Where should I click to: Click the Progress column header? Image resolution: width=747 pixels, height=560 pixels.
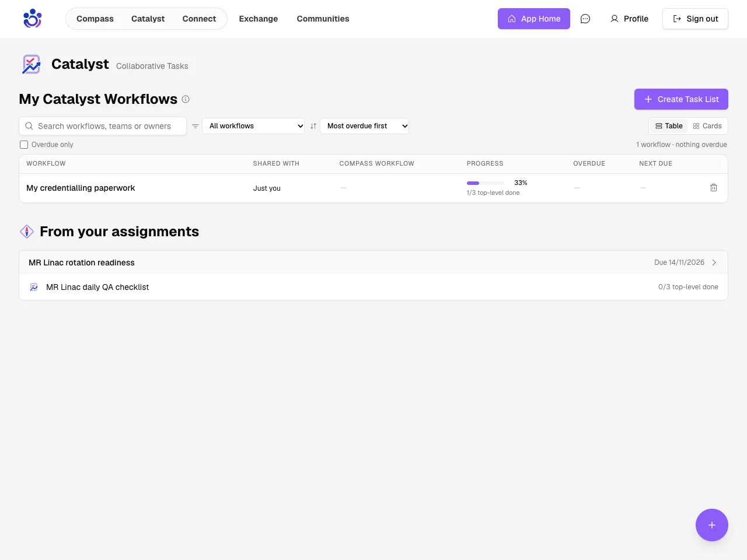click(x=485, y=163)
